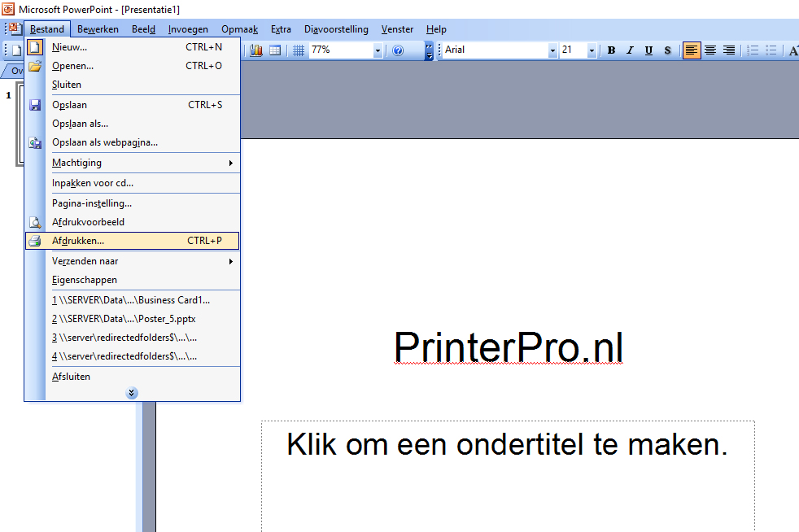Click PowerPoint document icon in menu bar
The height and width of the screenshot is (532, 799).
(x=15, y=28)
